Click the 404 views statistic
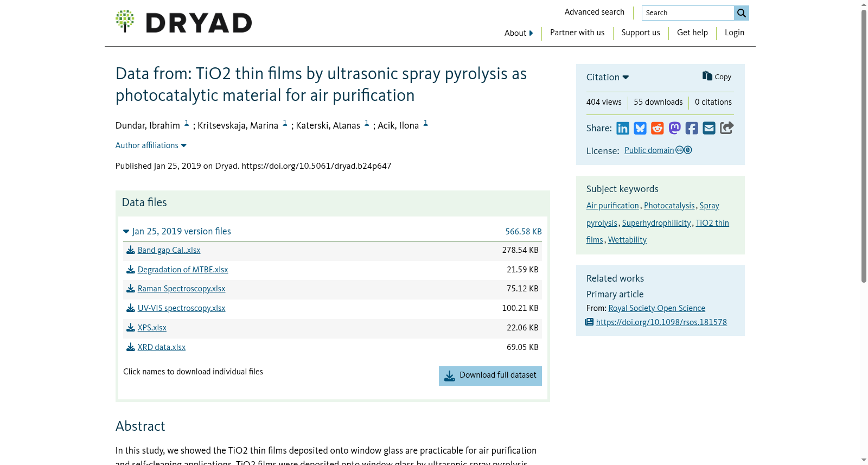 pos(604,102)
